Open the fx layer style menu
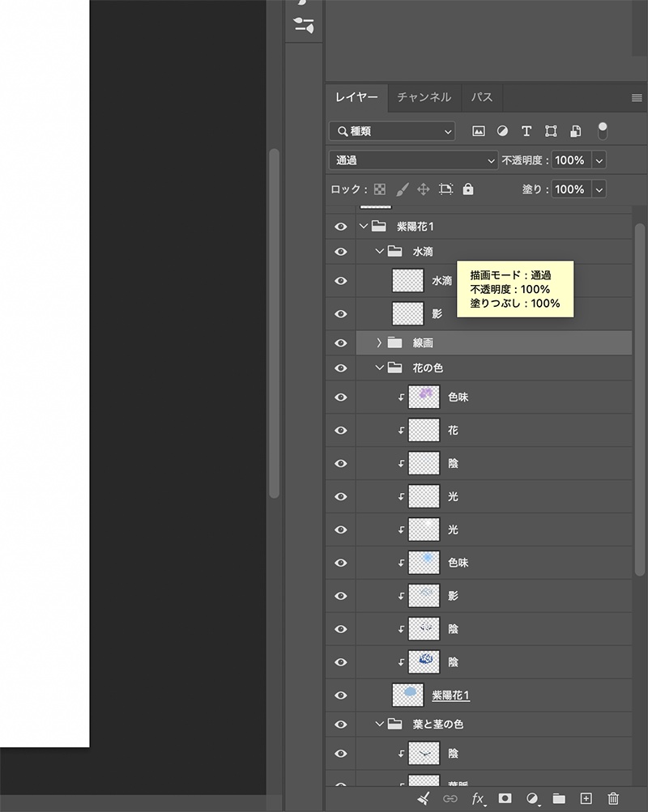Image resolution: width=648 pixels, height=812 pixels. tap(478, 798)
